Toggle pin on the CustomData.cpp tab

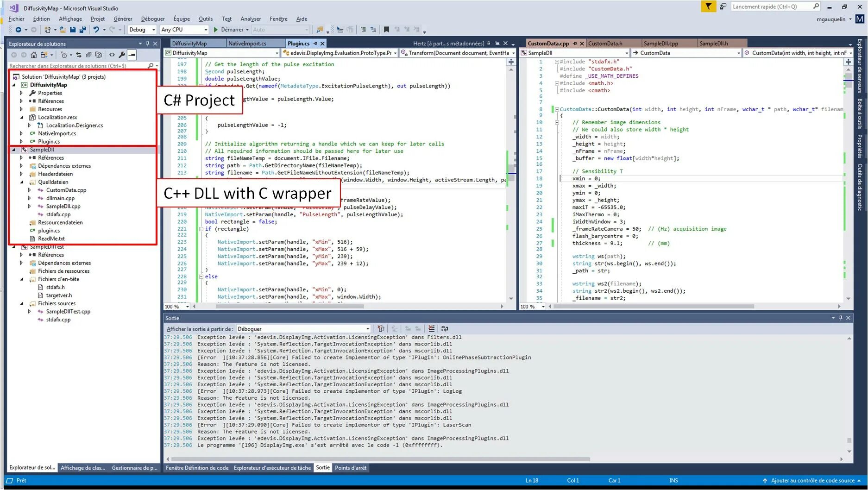[575, 44]
